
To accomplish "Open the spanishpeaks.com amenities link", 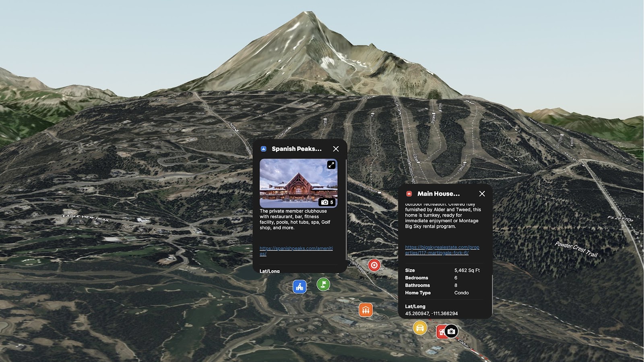I will click(x=296, y=251).
